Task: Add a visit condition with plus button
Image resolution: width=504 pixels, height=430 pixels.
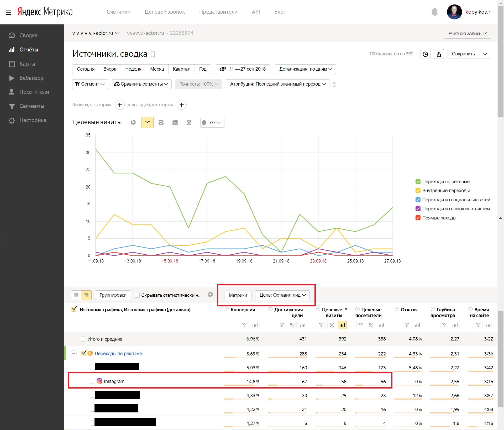Action: pyautogui.click(x=120, y=105)
